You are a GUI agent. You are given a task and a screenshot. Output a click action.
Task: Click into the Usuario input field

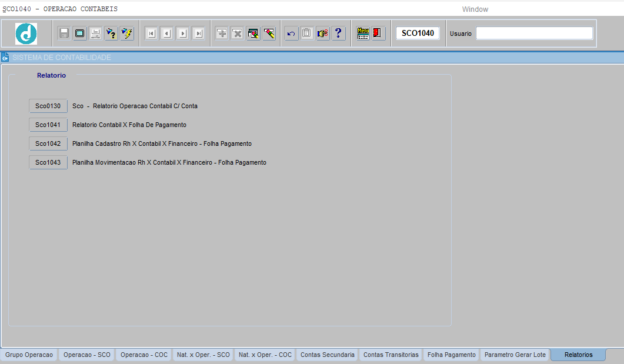tap(534, 34)
